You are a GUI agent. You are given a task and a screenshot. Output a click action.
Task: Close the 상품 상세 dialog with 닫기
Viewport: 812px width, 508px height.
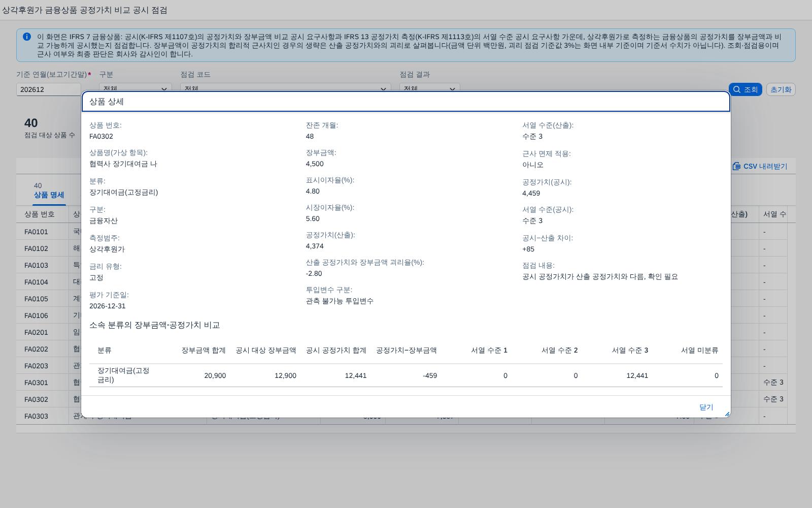[x=706, y=407]
